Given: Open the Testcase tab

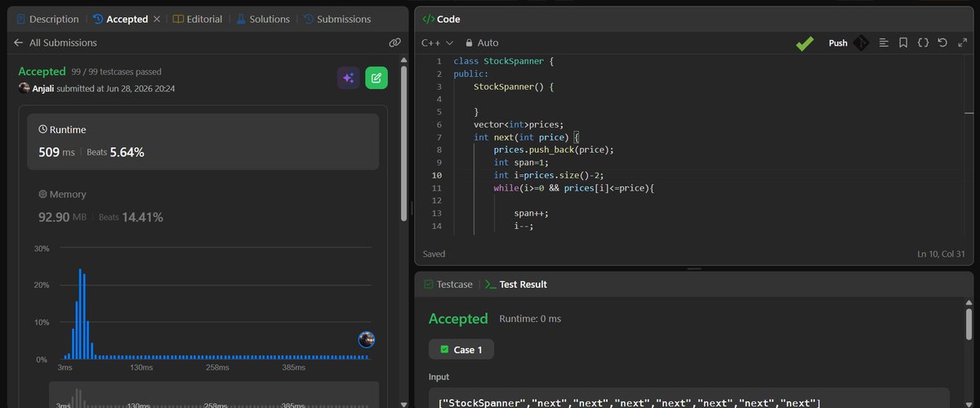Looking at the screenshot, I should pyautogui.click(x=448, y=285).
